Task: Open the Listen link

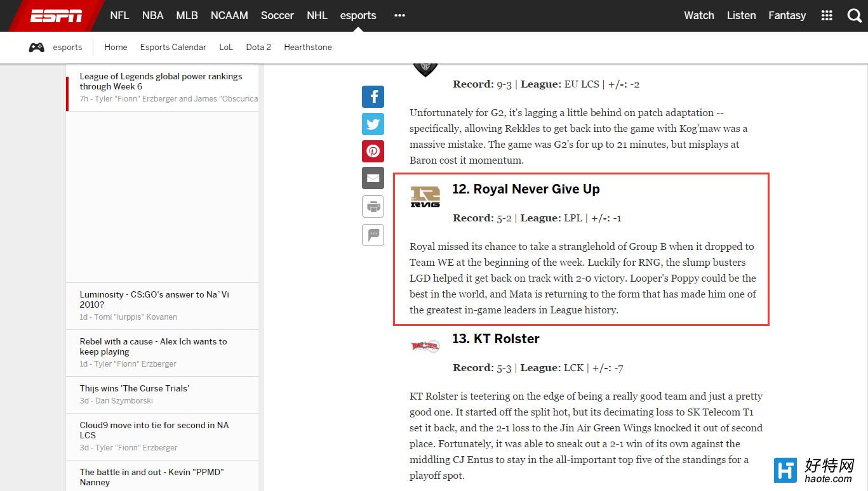Action: click(741, 15)
